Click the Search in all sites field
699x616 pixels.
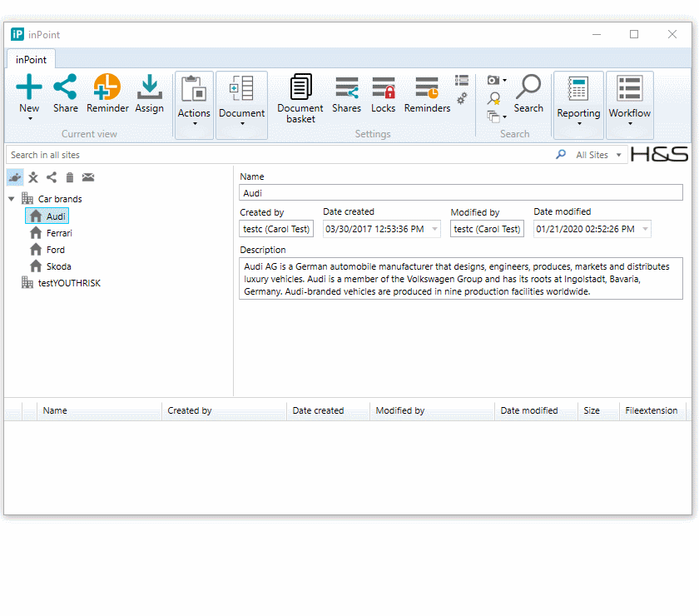coord(275,155)
